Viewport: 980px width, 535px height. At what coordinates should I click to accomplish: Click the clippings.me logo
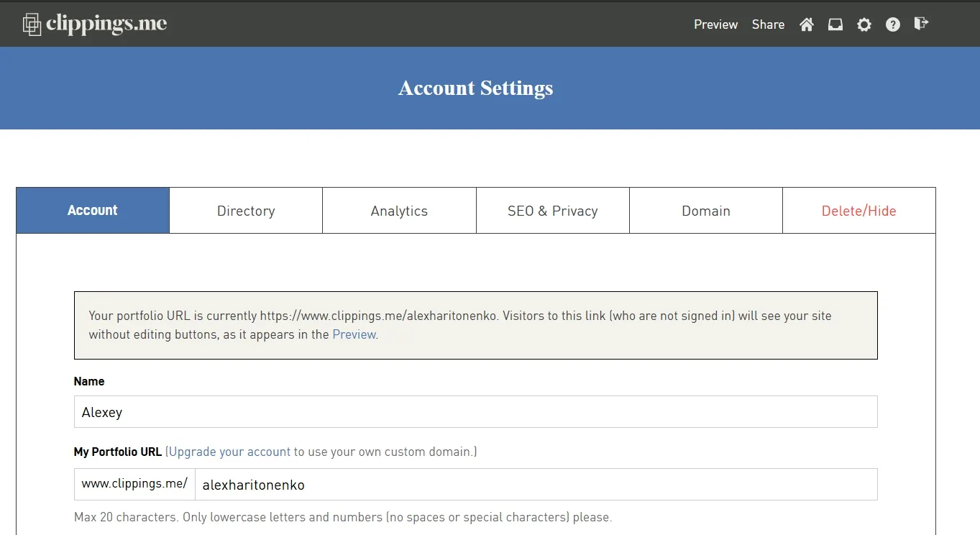click(x=94, y=24)
